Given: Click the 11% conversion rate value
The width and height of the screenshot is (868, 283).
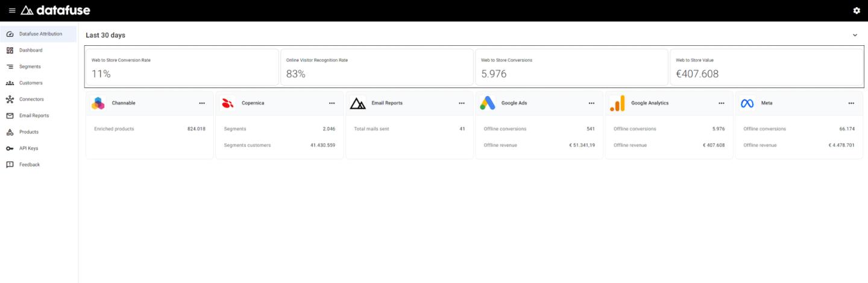Looking at the screenshot, I should click(x=101, y=74).
